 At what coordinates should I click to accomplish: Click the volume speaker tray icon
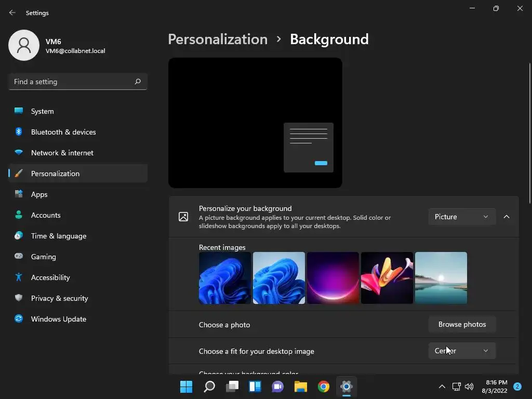469,387
